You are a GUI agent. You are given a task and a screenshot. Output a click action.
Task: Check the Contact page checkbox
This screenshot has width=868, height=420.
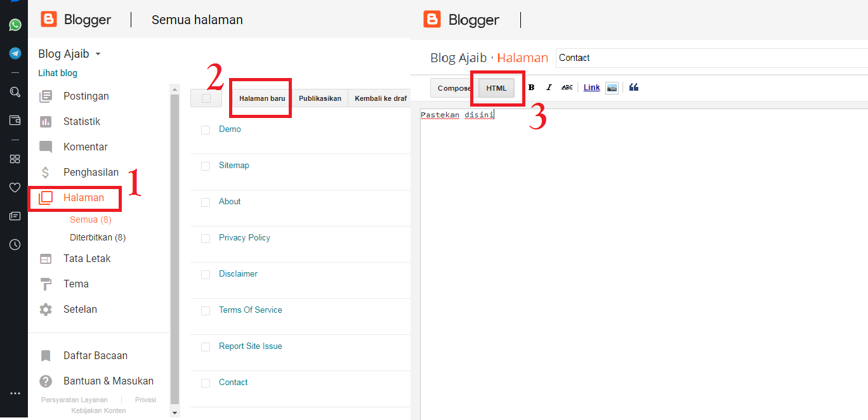[206, 383]
